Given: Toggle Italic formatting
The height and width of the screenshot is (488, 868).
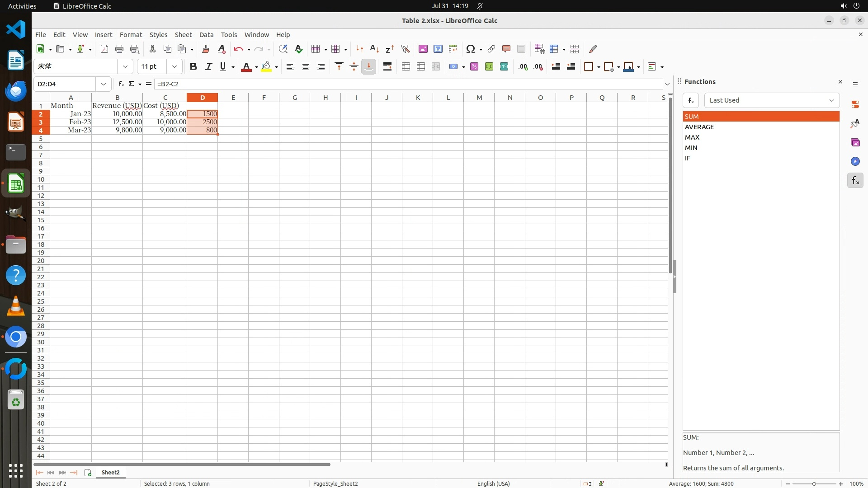Looking at the screenshot, I should (x=208, y=67).
